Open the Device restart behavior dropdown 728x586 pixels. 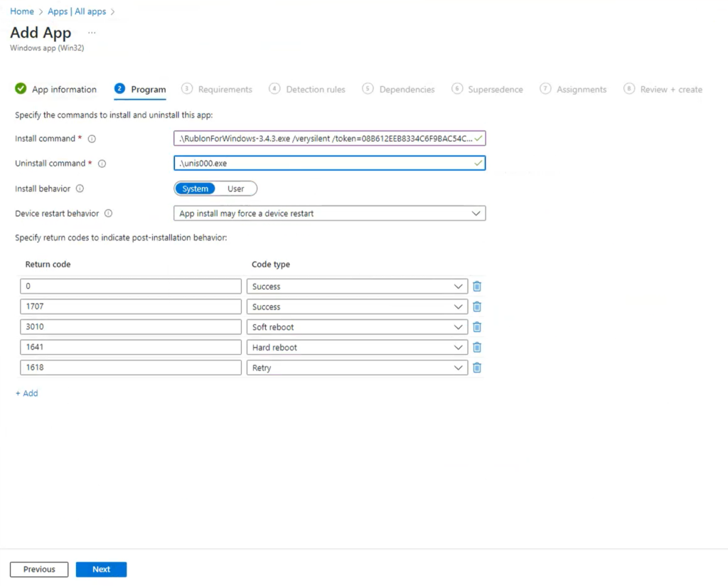point(476,213)
